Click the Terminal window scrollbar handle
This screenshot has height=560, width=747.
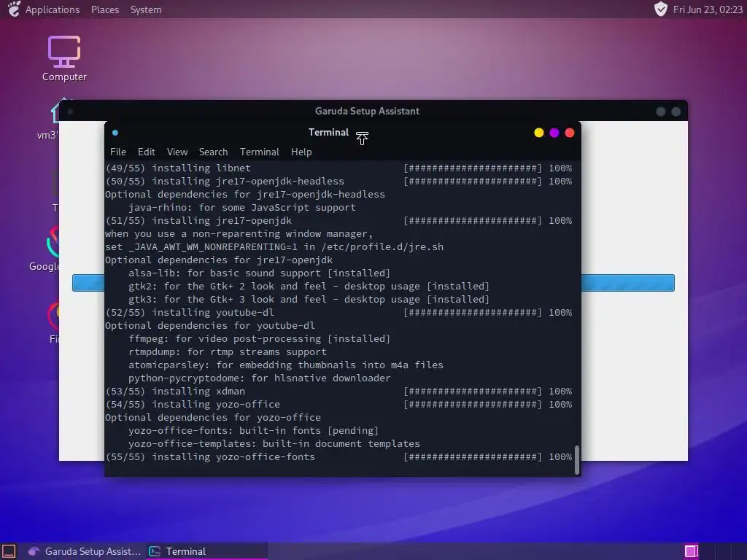[577, 460]
